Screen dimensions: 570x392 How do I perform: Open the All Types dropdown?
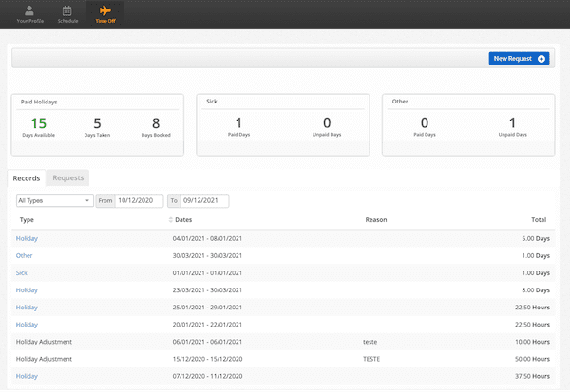pos(54,200)
